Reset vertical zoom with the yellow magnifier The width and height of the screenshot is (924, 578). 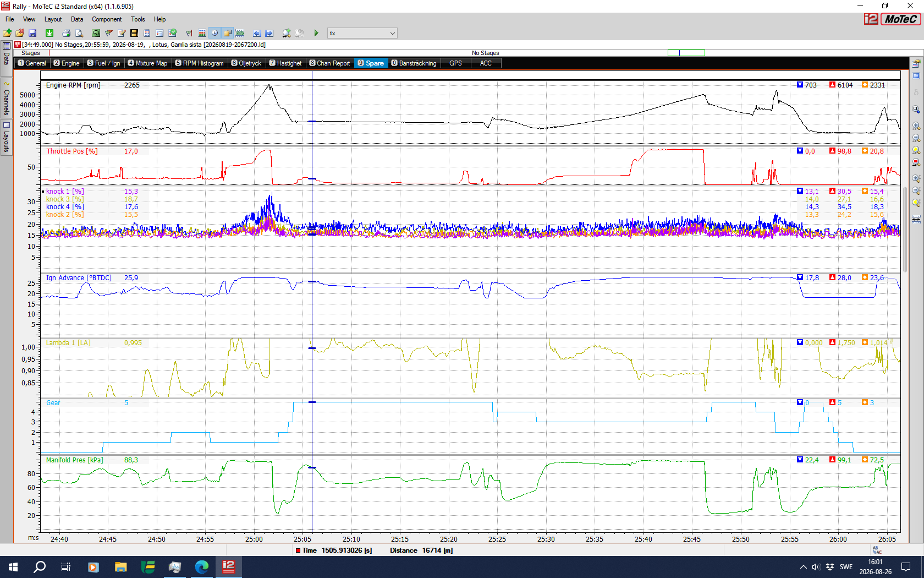pyautogui.click(x=916, y=203)
